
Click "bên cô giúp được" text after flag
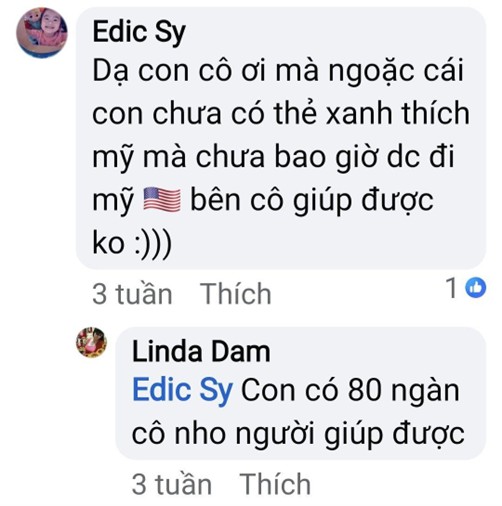click(x=312, y=201)
